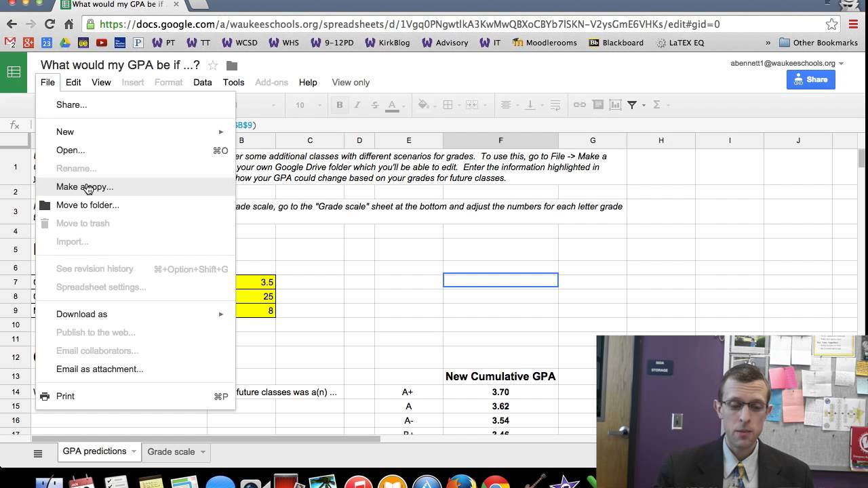Image resolution: width=868 pixels, height=488 pixels.
Task: Click the View only label
Action: [x=351, y=83]
